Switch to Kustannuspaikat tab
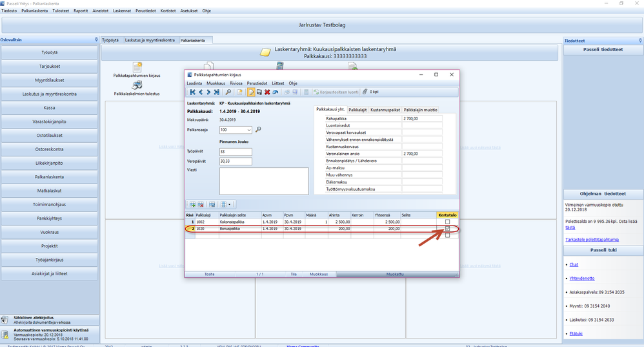This screenshot has width=644, height=347. [x=385, y=110]
